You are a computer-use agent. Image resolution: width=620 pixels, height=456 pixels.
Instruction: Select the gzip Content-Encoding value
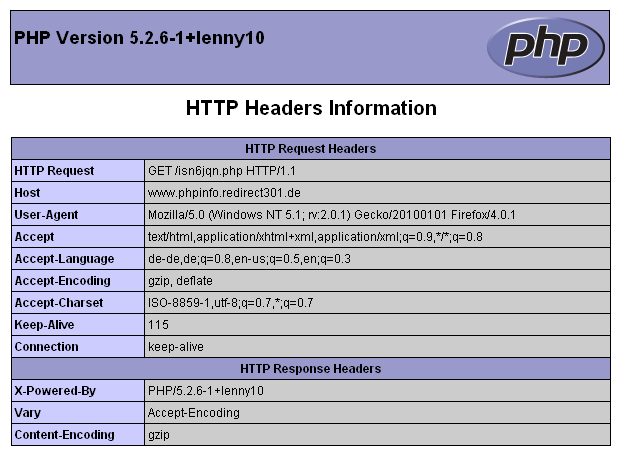159,435
